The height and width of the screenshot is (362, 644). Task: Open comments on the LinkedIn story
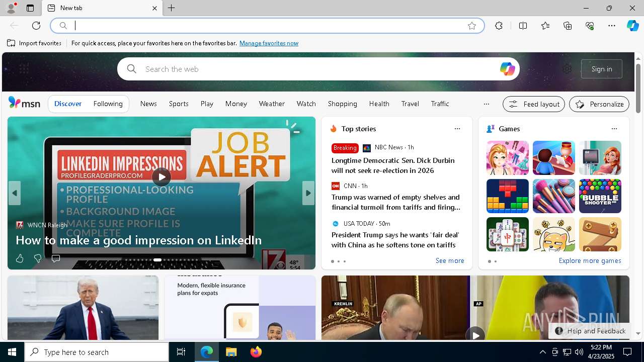pyautogui.click(x=56, y=258)
